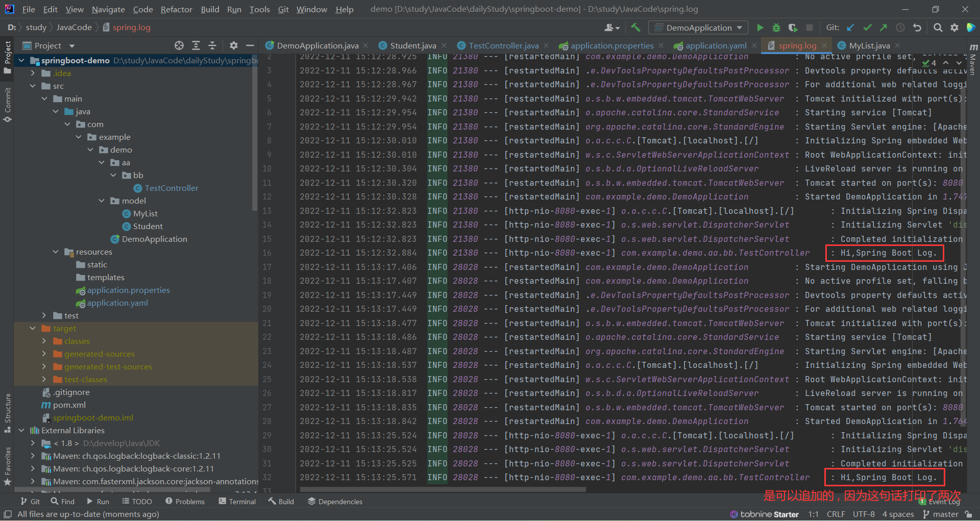Expand the test folder node
This screenshot has width=980, height=521.
point(44,315)
